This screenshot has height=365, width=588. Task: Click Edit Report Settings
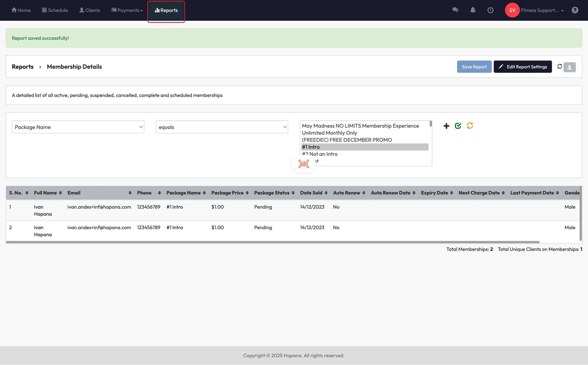point(523,67)
